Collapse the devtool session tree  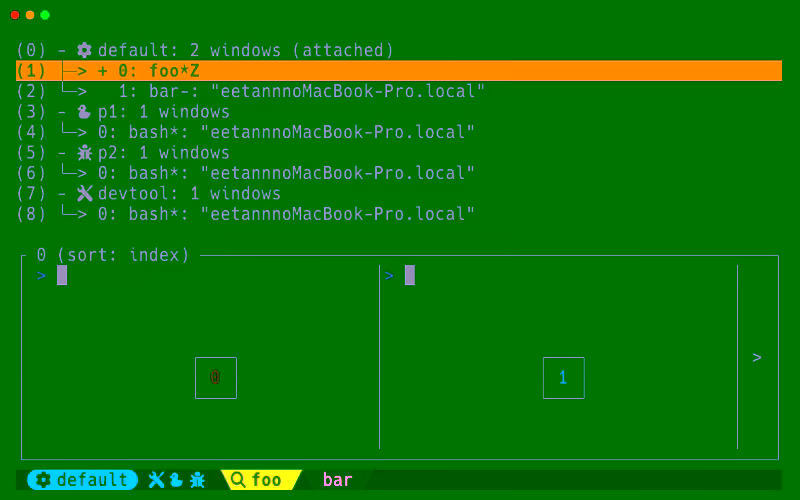click(62, 194)
